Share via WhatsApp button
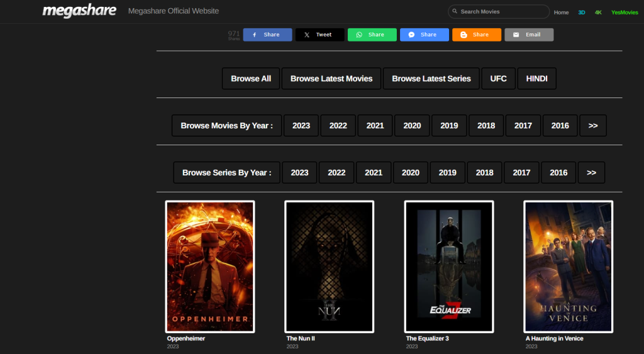Viewport: 644px width, 354px height. click(x=372, y=35)
